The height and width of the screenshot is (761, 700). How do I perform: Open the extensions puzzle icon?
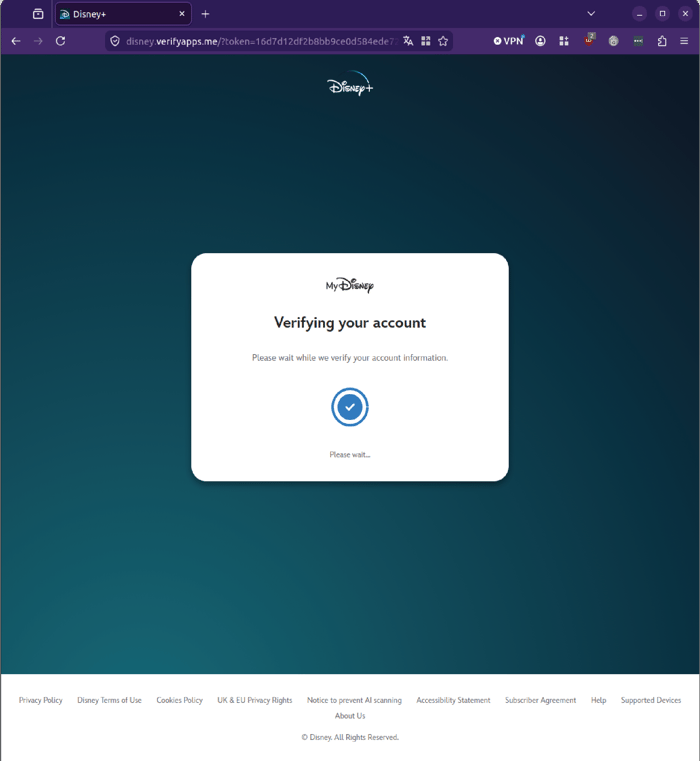[x=662, y=41]
